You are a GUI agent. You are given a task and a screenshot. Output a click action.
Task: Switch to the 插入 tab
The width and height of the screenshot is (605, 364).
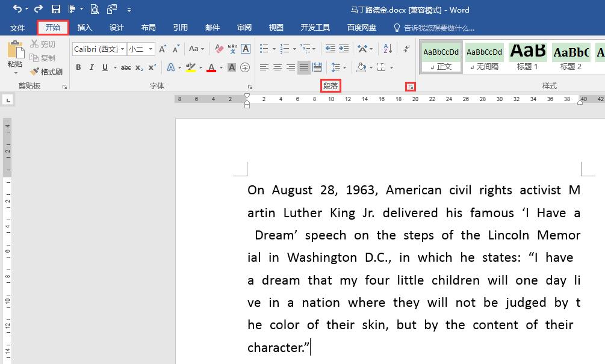tap(84, 28)
